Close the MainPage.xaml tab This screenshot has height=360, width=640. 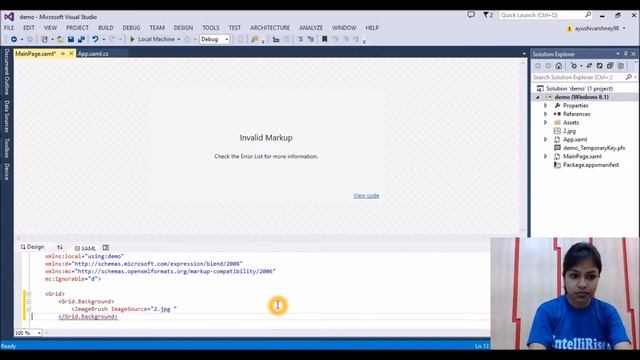71,53
